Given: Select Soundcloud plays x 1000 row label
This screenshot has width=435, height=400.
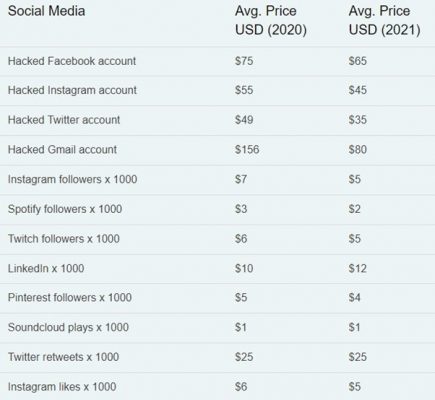Looking at the screenshot, I should [68, 327].
